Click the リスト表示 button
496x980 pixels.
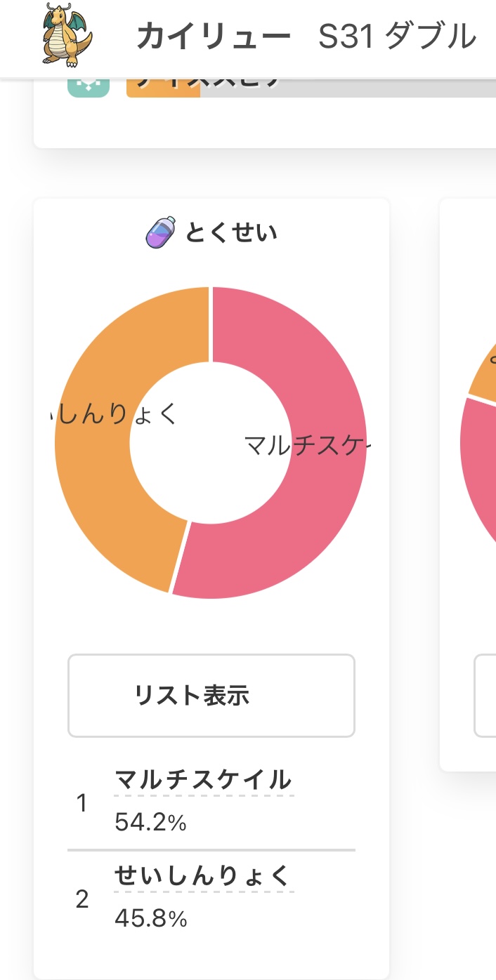click(x=211, y=696)
